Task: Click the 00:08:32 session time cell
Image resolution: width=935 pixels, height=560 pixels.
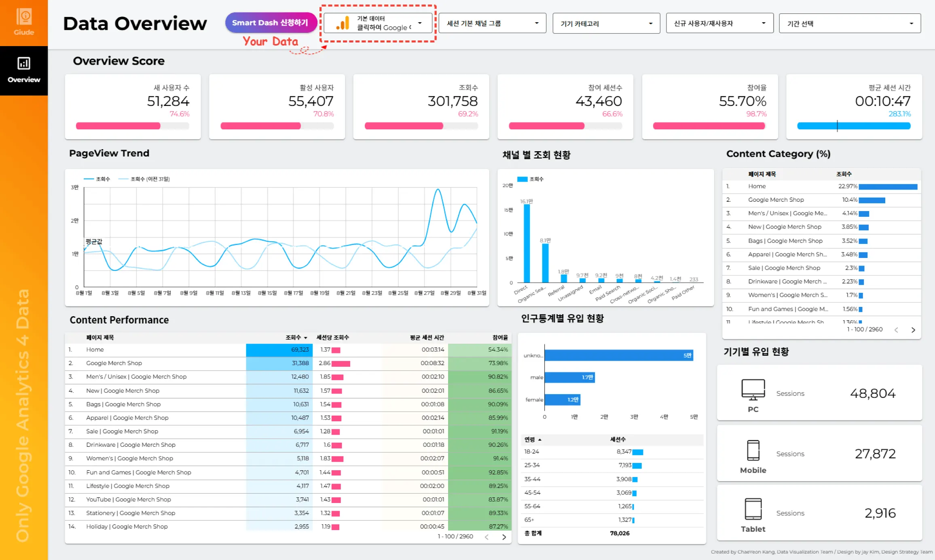Action: coord(432,363)
